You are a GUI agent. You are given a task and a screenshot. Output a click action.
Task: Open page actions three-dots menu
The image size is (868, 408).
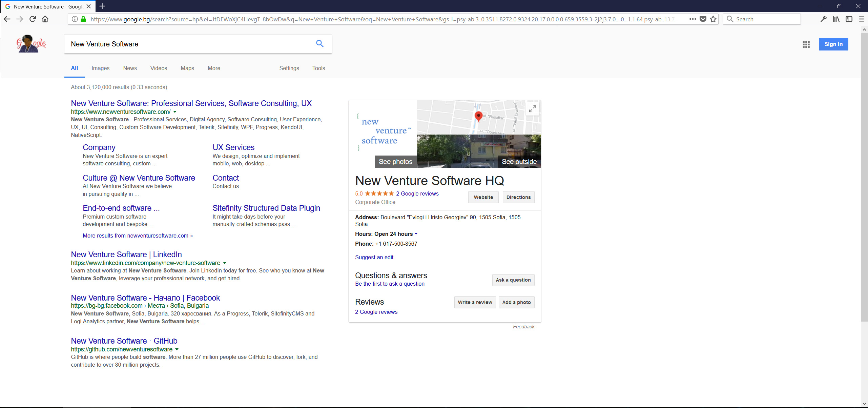click(x=693, y=19)
